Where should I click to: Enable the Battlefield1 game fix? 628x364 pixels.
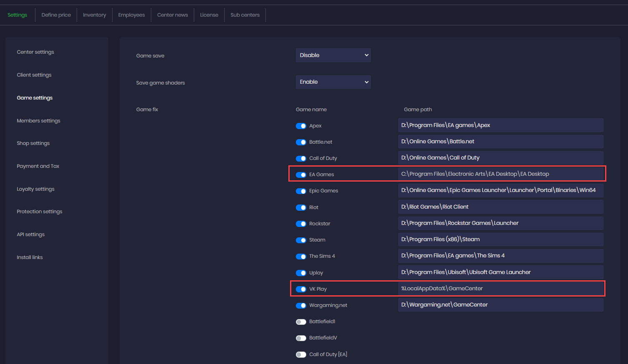[301, 322]
